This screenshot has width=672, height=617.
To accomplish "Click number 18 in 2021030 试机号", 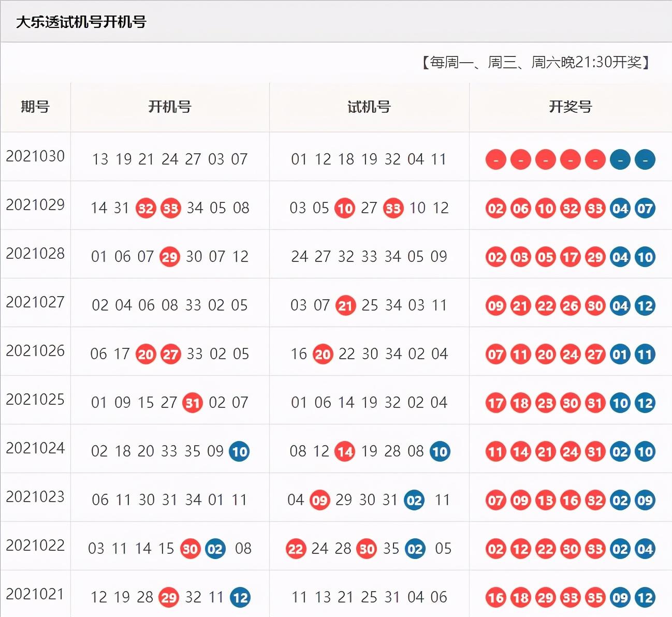I will tap(346, 159).
